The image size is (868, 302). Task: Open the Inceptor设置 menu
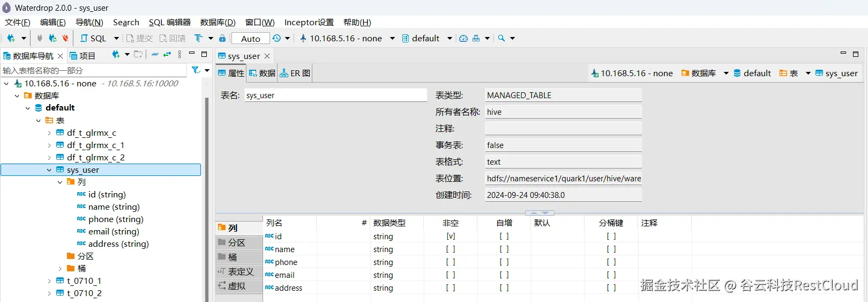(309, 22)
